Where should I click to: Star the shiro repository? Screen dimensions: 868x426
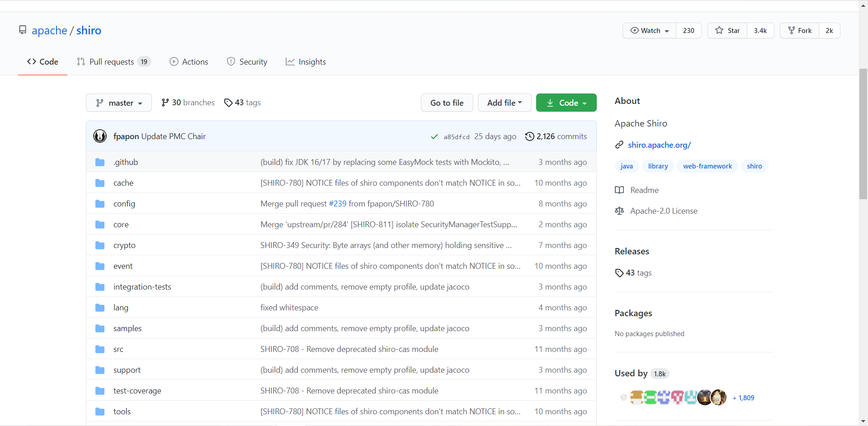coord(727,30)
